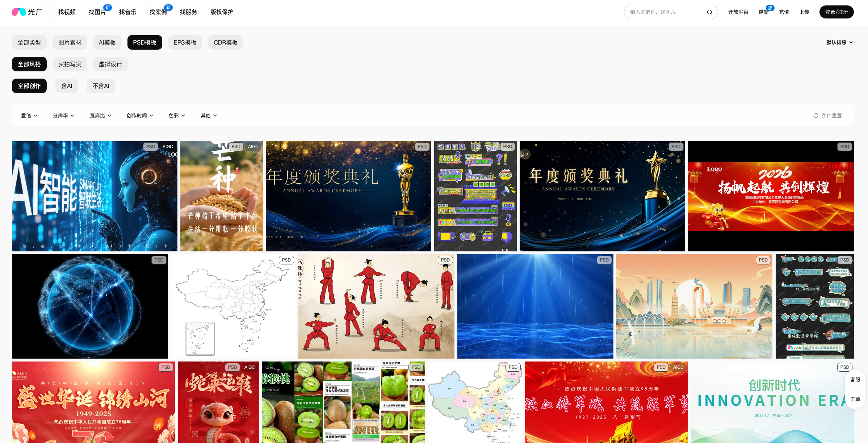Open the 开放平台 link
Viewport: 868px width, 443px height.
tap(738, 12)
